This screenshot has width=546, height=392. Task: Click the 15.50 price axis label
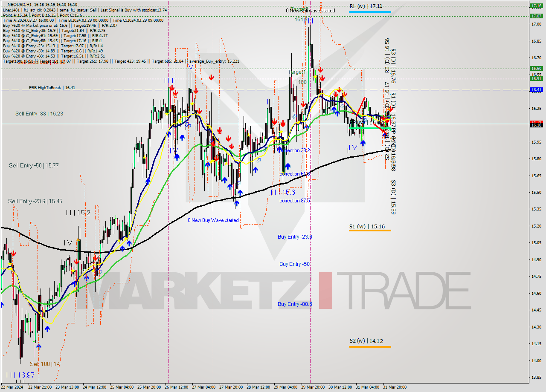click(x=536, y=192)
